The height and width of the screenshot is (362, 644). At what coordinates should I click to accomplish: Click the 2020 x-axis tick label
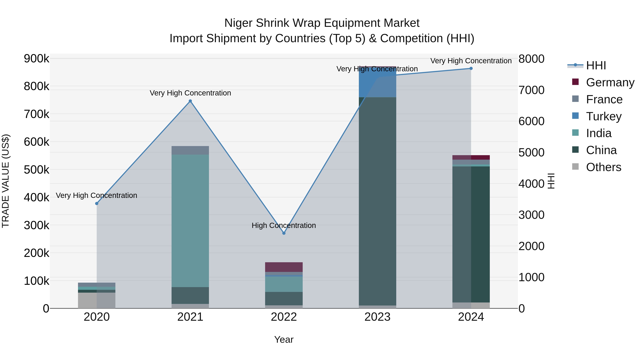[97, 317]
